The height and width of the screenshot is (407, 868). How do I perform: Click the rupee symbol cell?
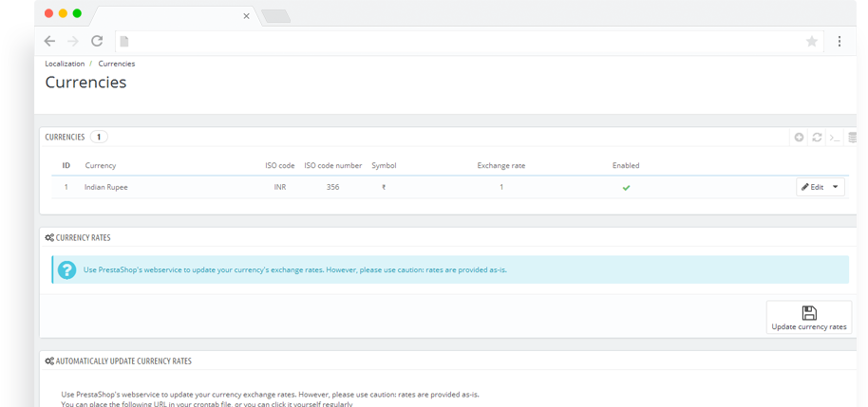384,187
